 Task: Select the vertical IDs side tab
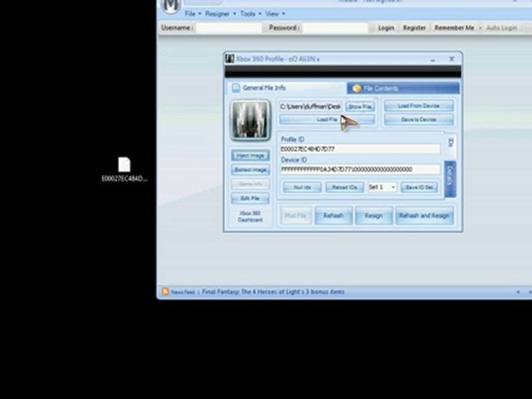(450, 146)
